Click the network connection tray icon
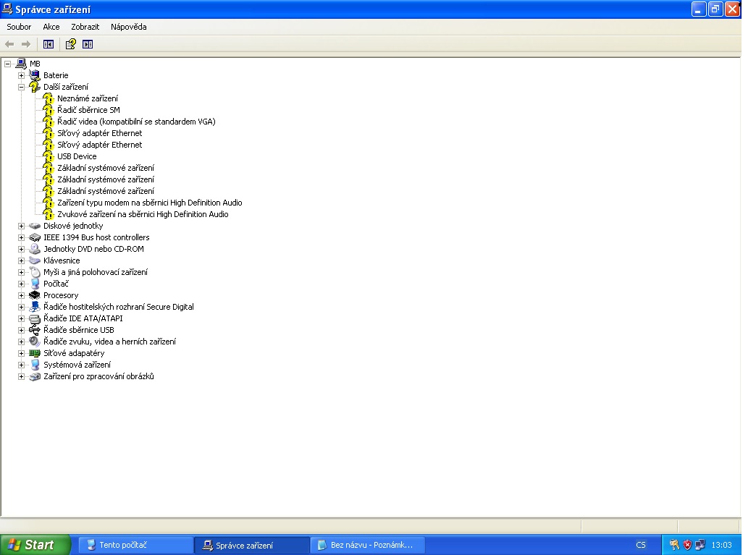 pyautogui.click(x=700, y=545)
